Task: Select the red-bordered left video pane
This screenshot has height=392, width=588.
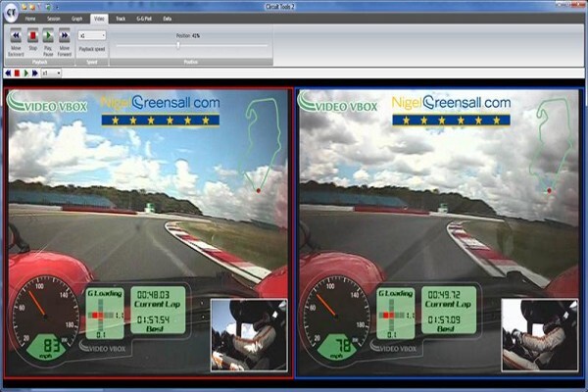Action: (148, 232)
